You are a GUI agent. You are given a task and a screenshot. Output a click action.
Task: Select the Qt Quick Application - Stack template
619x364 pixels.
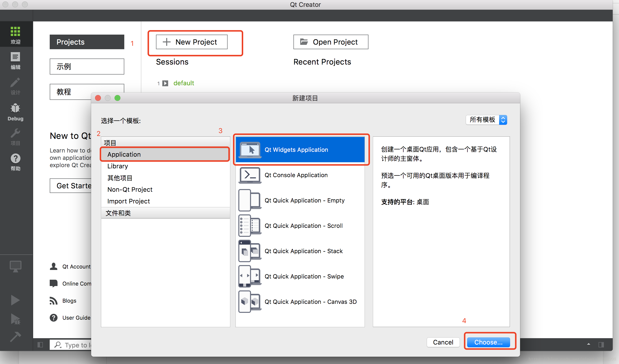point(300,251)
